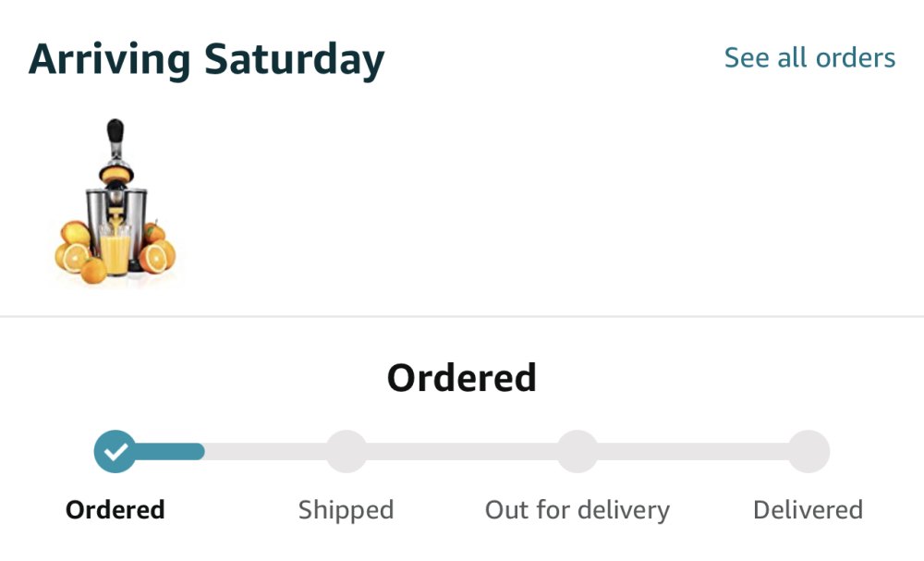The width and height of the screenshot is (924, 561).
Task: Click the orange juice glass in product image
Action: coord(115,249)
